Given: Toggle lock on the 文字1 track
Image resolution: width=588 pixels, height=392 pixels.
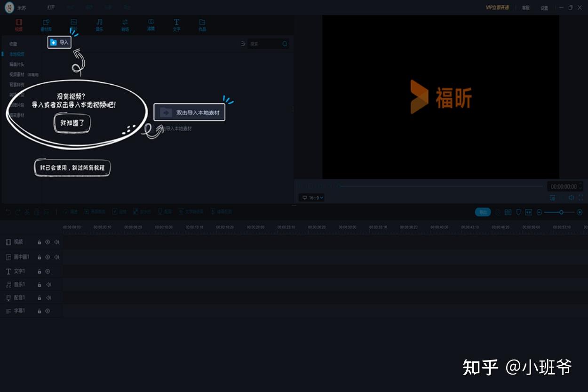Looking at the screenshot, I should point(40,272).
